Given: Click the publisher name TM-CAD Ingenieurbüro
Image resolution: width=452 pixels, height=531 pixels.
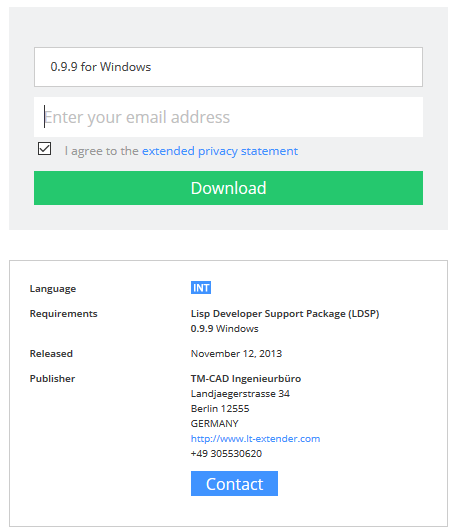Looking at the screenshot, I should 246,378.
